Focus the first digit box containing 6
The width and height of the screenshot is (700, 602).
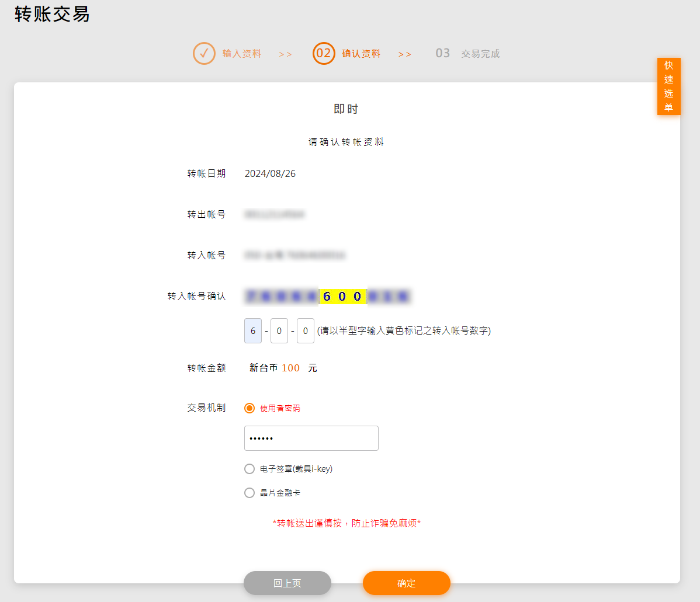point(253,331)
